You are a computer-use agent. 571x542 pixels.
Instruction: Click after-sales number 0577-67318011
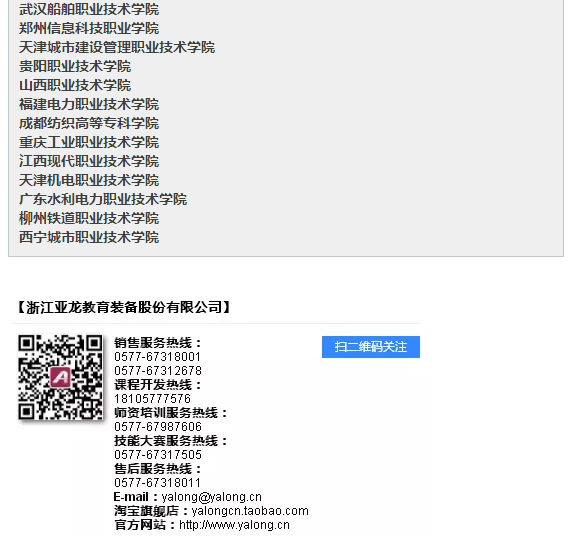tap(157, 483)
